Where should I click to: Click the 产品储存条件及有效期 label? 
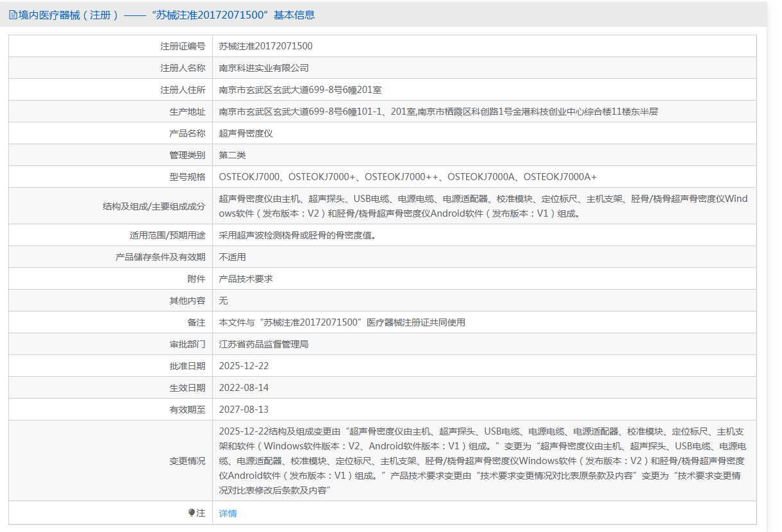[160, 257]
